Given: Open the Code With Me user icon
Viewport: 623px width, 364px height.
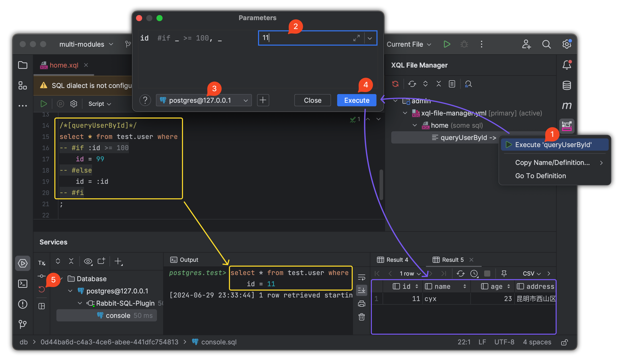Looking at the screenshot, I should [x=526, y=44].
